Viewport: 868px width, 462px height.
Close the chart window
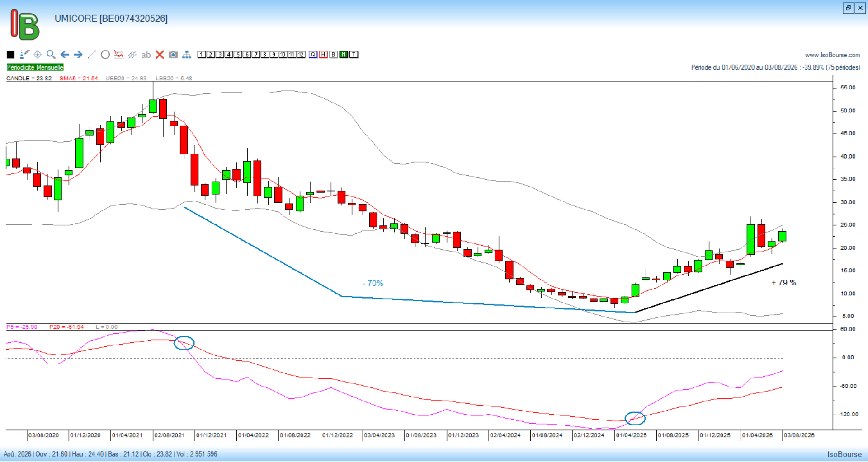coord(860,8)
